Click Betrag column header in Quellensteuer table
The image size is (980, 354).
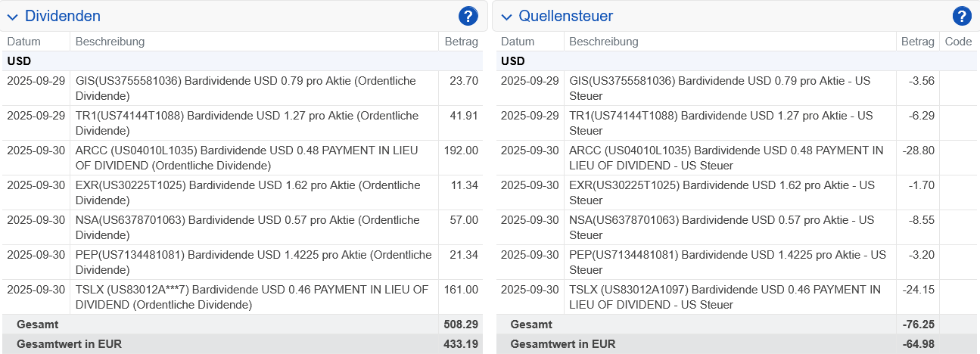(x=917, y=42)
